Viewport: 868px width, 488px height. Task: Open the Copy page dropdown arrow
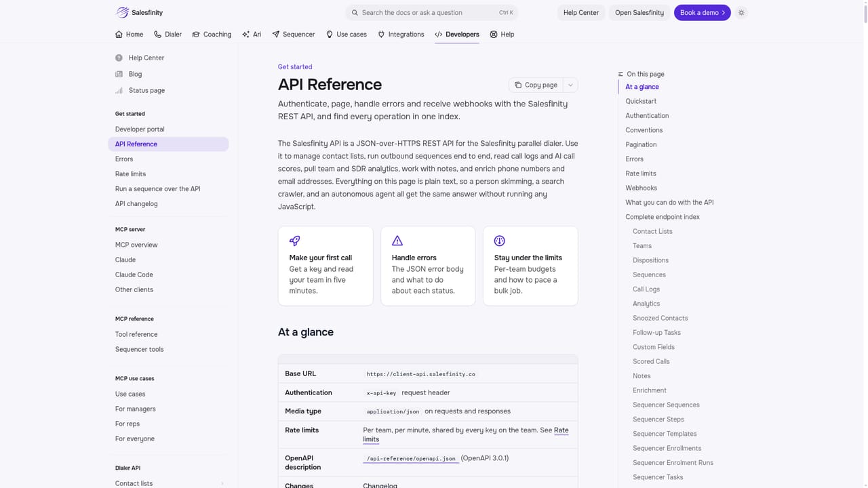[570, 85]
